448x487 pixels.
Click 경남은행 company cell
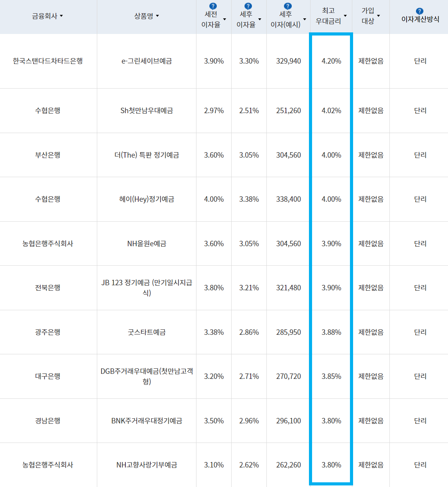pyautogui.click(x=48, y=421)
